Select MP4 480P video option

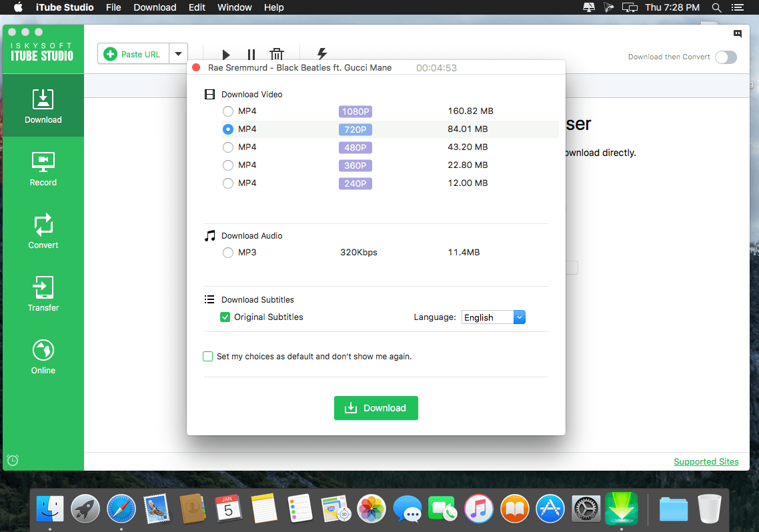228,147
